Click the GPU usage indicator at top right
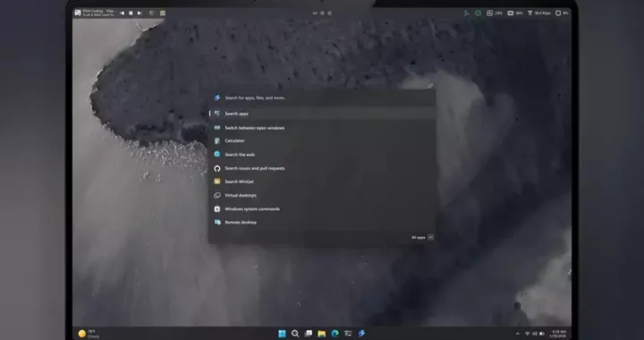This screenshot has width=644, height=340. click(x=562, y=13)
